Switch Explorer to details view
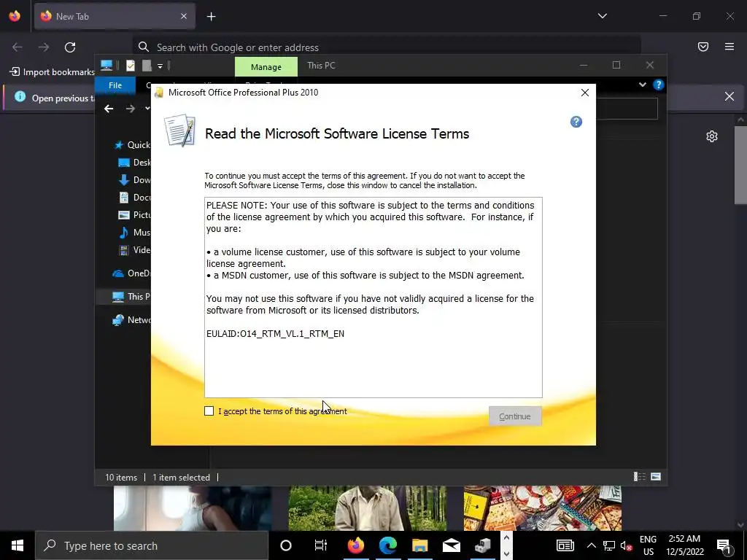The width and height of the screenshot is (747, 560). tap(639, 477)
